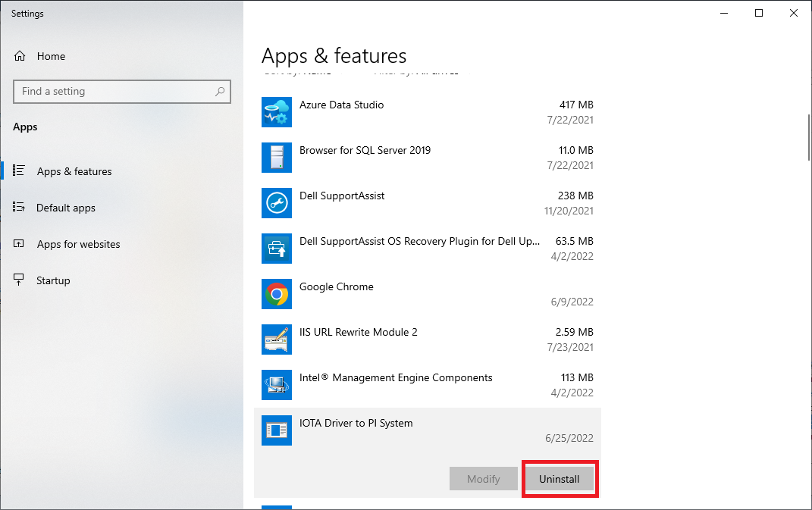Click the Apps for websites icon
Image resolution: width=812 pixels, height=510 pixels.
(x=19, y=243)
